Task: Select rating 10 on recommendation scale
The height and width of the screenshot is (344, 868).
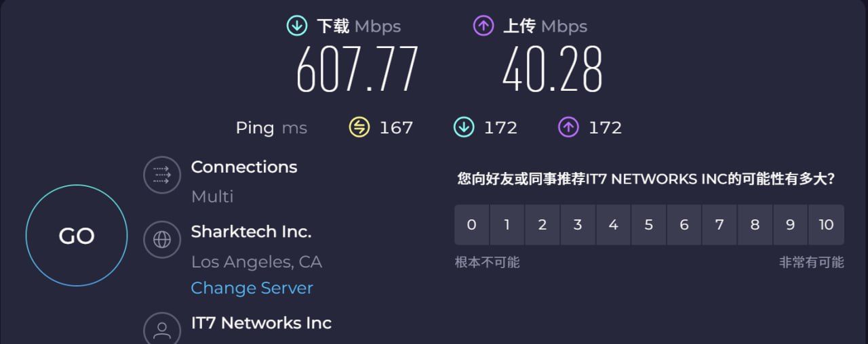Action: (x=826, y=225)
